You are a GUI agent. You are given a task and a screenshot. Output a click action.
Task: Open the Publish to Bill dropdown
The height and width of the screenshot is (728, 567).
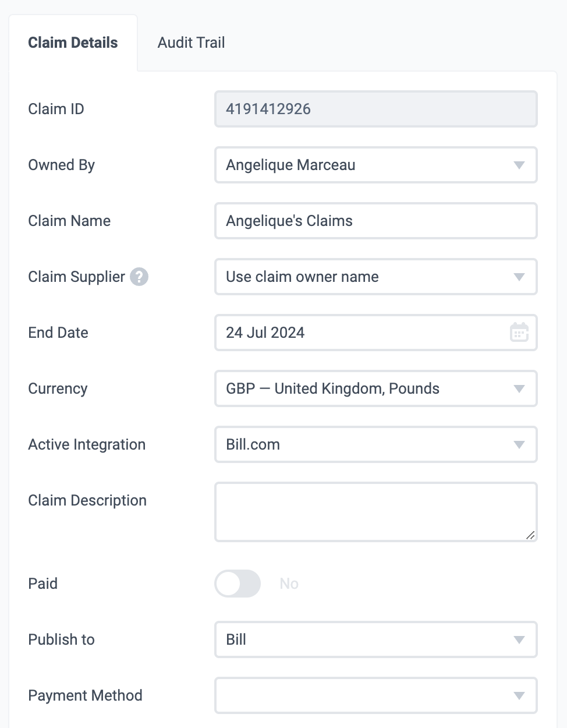coord(376,639)
